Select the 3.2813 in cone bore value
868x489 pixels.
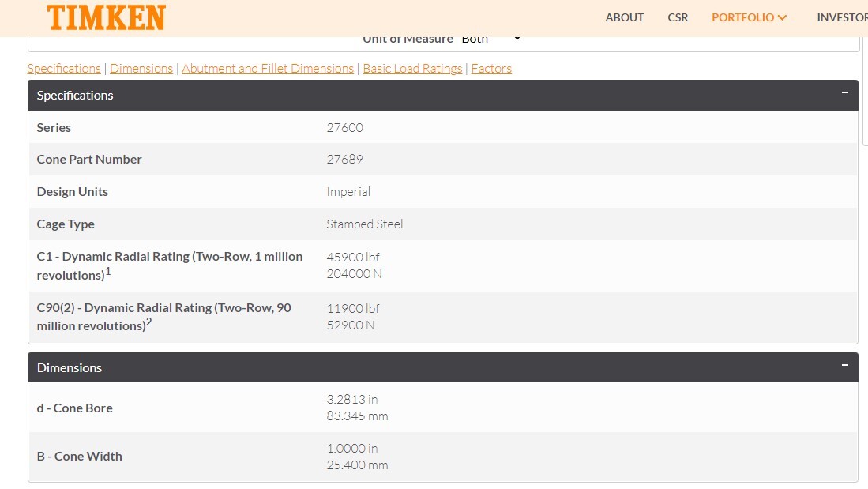[352, 399]
